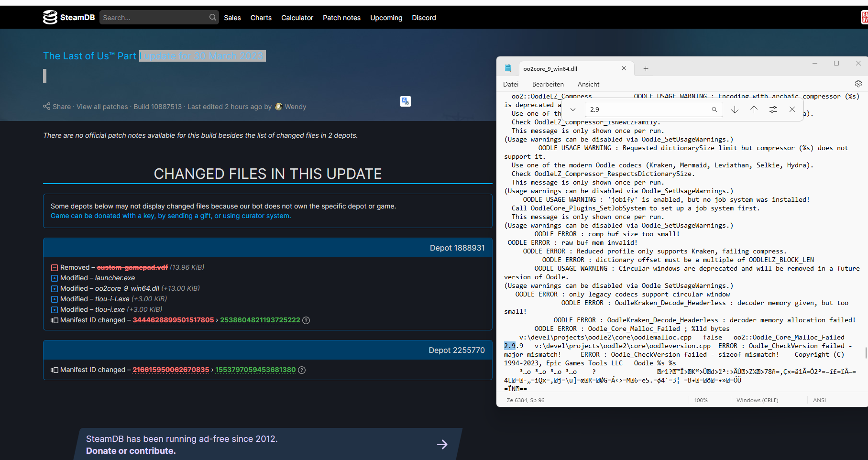
Task: Open the Datei menu in Notepad
Action: [x=511, y=84]
